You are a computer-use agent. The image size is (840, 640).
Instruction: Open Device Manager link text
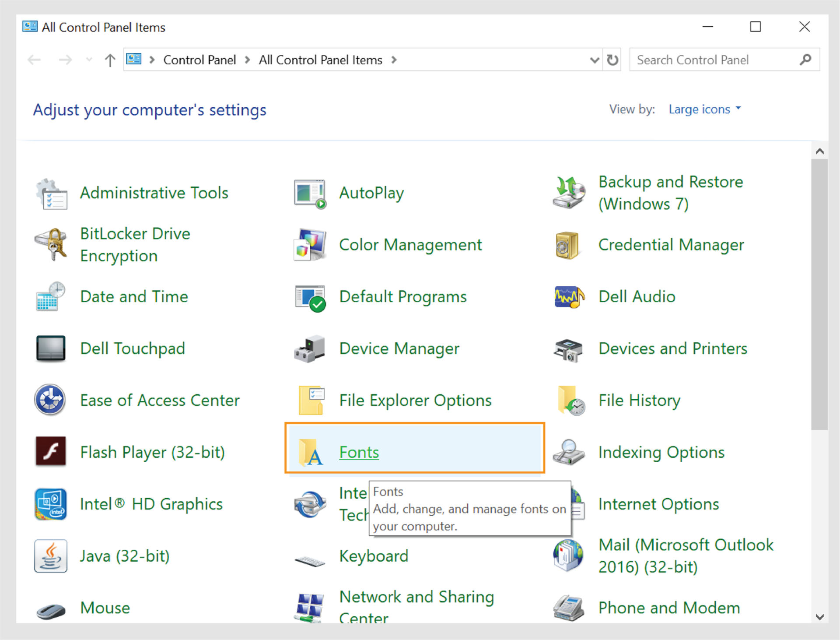tap(399, 348)
